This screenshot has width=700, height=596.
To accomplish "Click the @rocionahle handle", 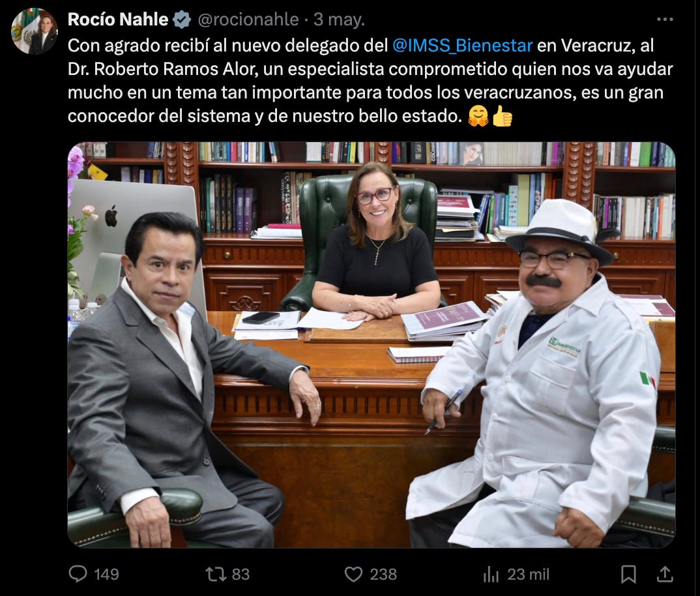I will click(248, 20).
